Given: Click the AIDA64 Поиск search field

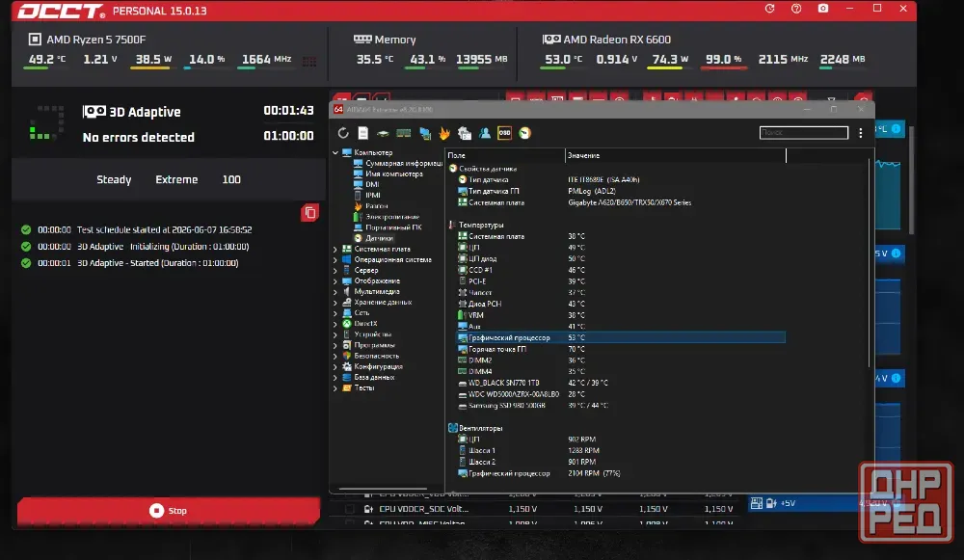Looking at the screenshot, I should pos(804,133).
